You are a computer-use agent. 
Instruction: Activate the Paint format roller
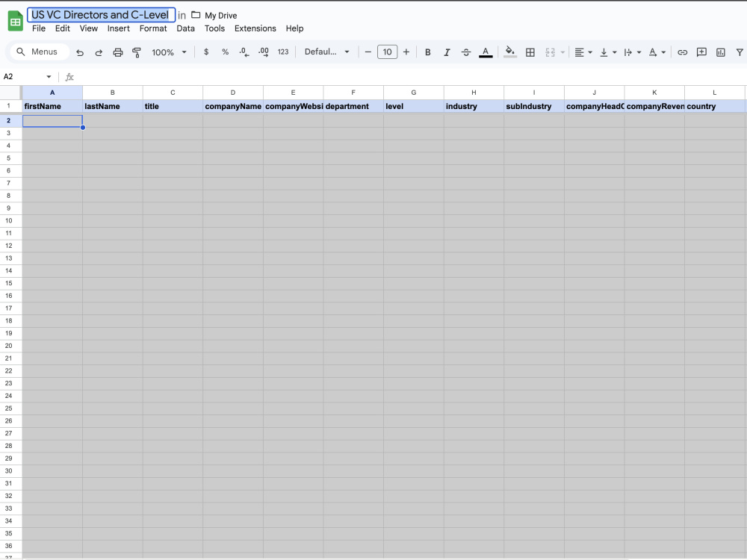tap(137, 52)
